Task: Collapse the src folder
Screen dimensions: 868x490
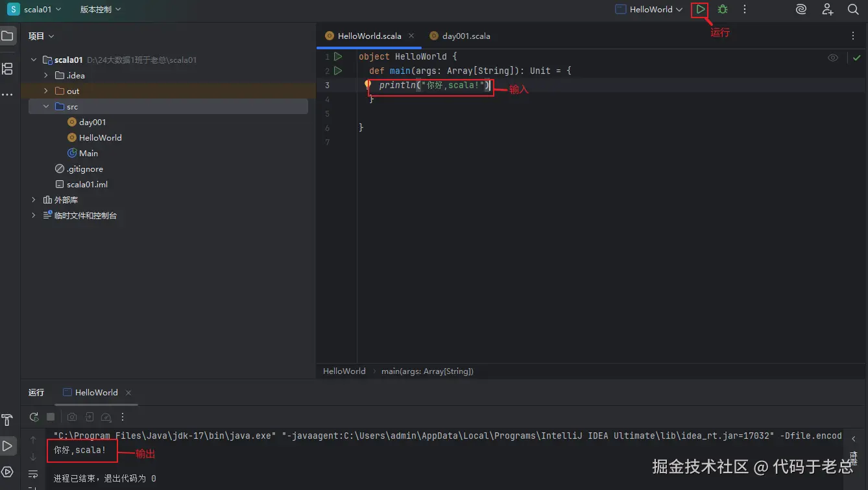Action: pyautogui.click(x=46, y=106)
